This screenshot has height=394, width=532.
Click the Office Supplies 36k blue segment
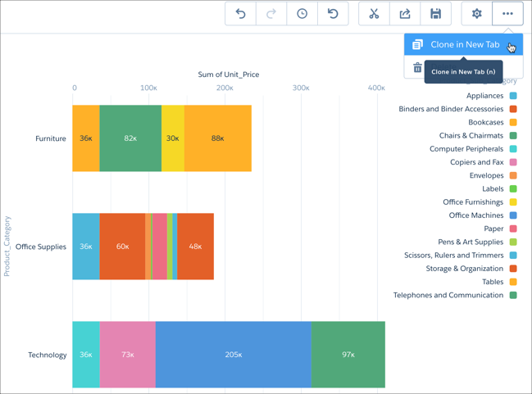click(86, 247)
